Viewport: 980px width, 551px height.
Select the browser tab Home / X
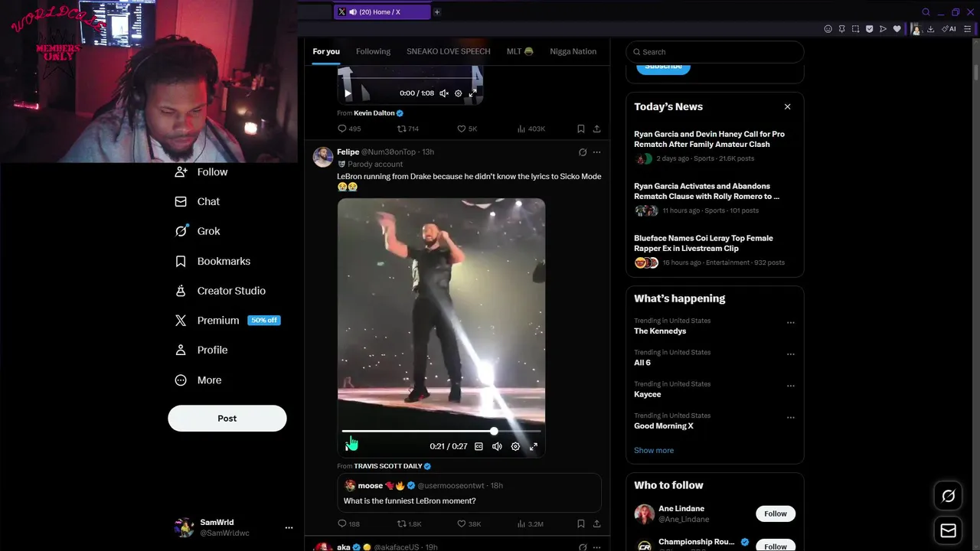click(382, 11)
